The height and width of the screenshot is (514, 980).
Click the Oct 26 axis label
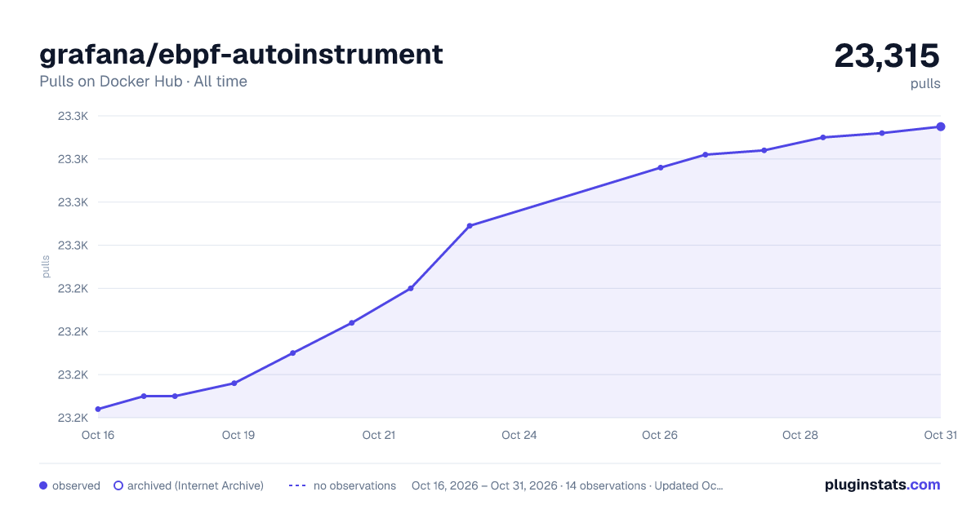pyautogui.click(x=660, y=435)
